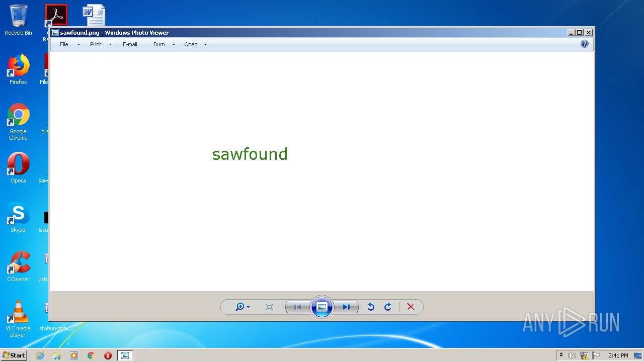Viewport: 644px width, 362px height.
Task: Click the Actual size icon
Action: (269, 307)
